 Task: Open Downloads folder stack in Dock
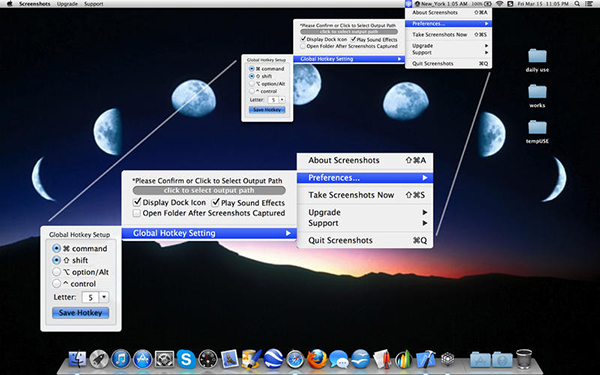click(x=502, y=360)
